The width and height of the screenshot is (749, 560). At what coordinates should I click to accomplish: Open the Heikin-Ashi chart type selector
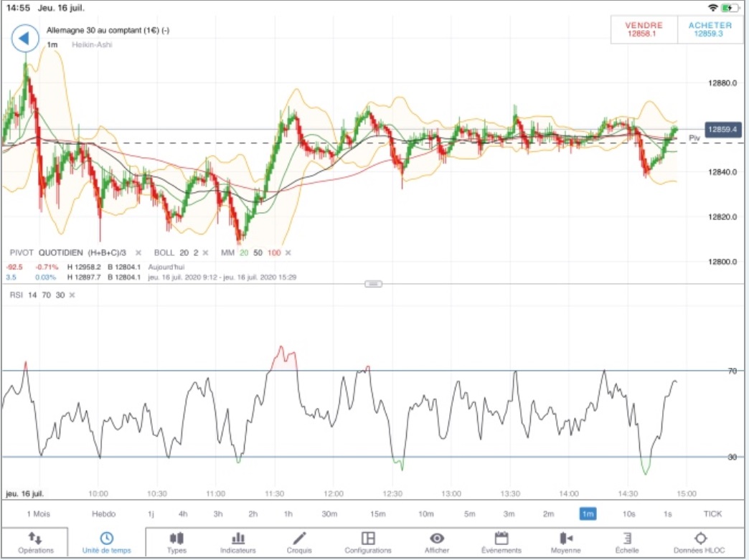click(x=92, y=44)
